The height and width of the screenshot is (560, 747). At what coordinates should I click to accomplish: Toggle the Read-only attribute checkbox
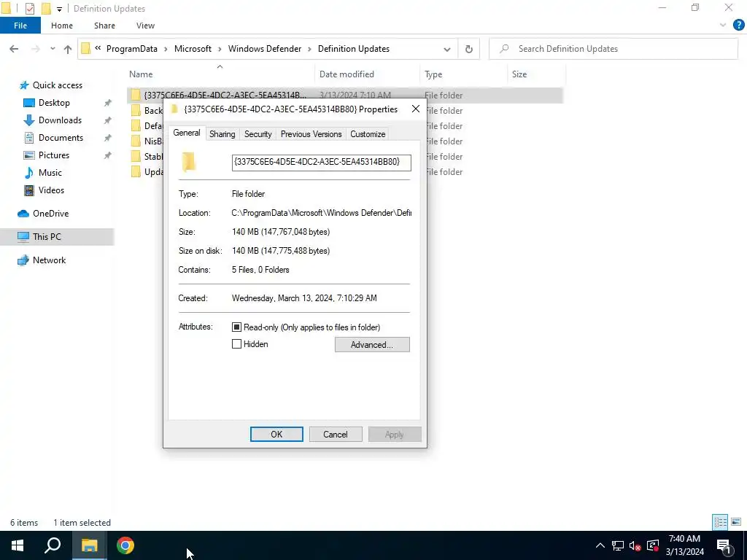[236, 327]
